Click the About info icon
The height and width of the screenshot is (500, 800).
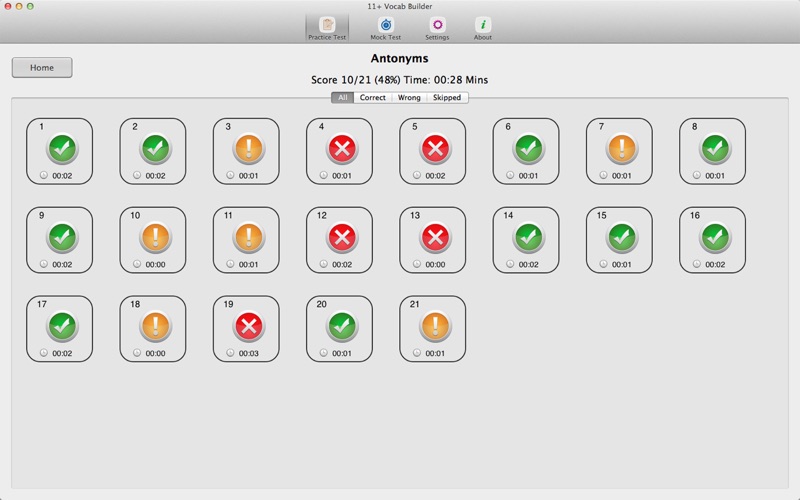483,24
